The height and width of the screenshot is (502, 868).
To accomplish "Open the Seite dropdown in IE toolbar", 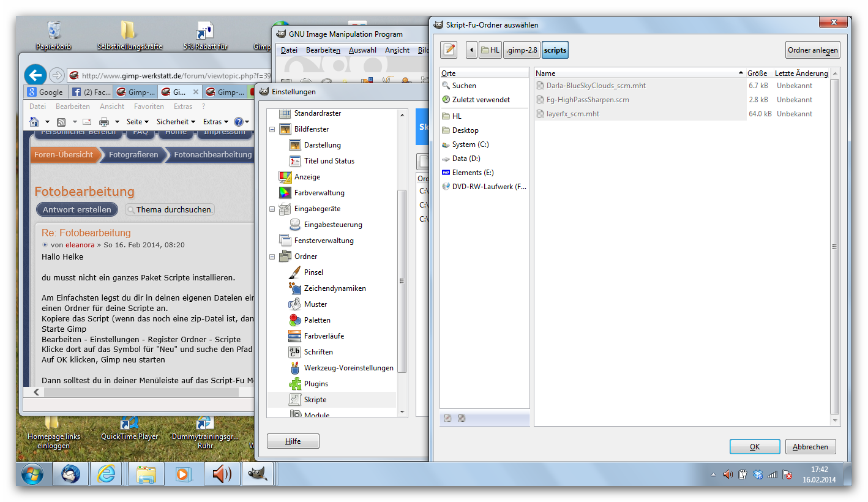I will tap(138, 122).
